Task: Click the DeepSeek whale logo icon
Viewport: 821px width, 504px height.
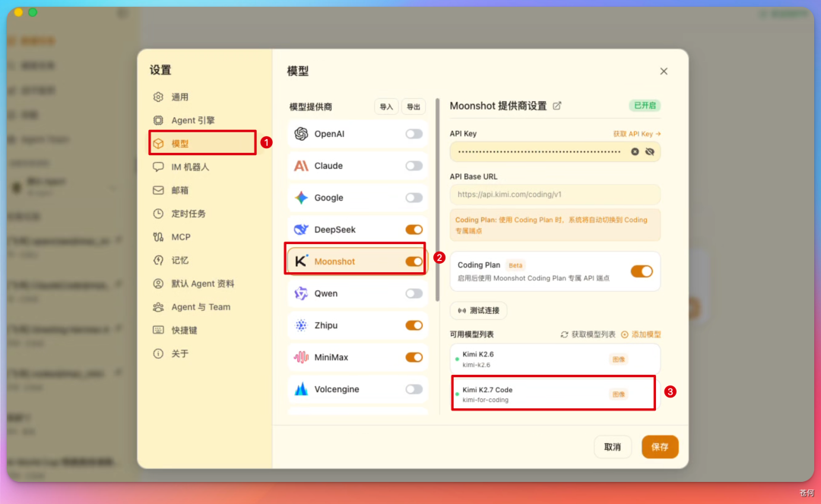Action: tap(301, 230)
